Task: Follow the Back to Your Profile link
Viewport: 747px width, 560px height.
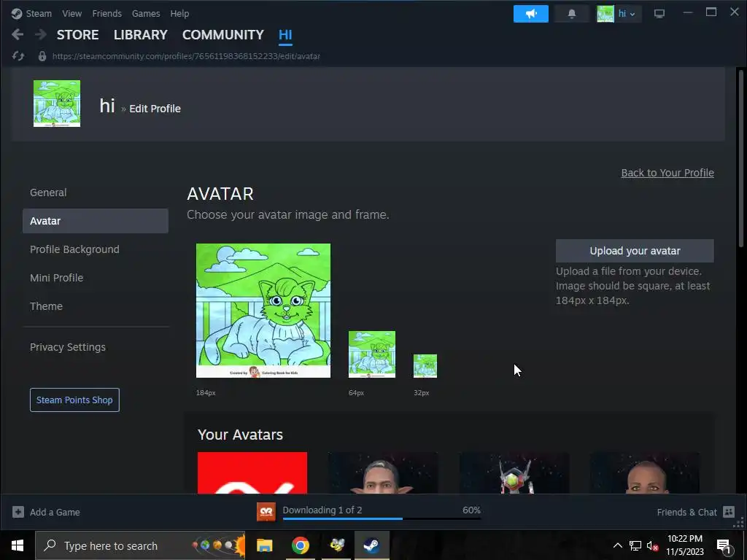Action: 667,173
